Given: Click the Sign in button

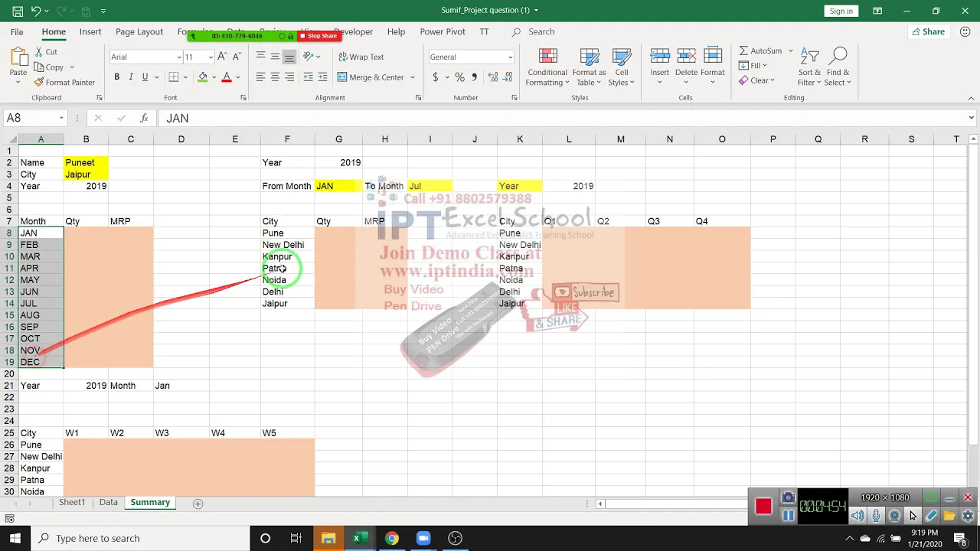Looking at the screenshot, I should (x=841, y=11).
